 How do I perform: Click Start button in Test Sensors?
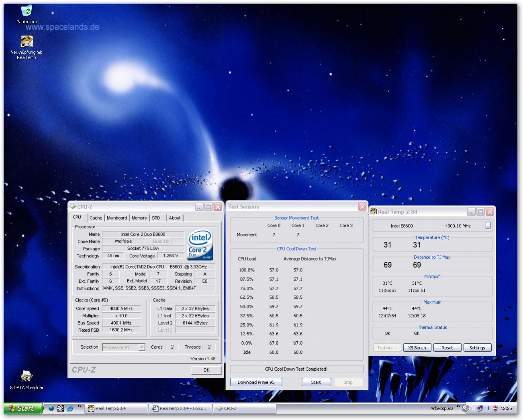tap(316, 382)
